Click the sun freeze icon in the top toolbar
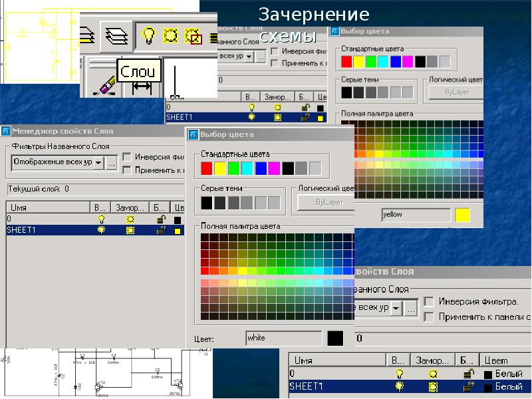The height and width of the screenshot is (399, 532). tap(171, 36)
